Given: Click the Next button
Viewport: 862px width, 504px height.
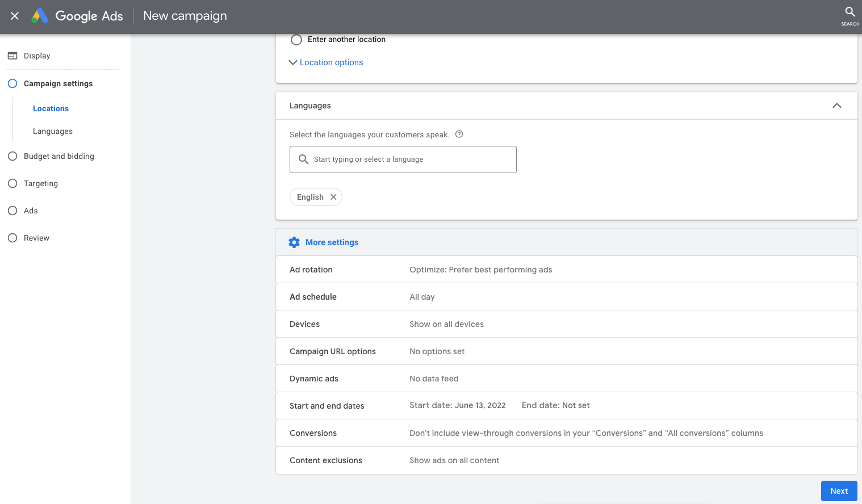Looking at the screenshot, I should pos(839,491).
